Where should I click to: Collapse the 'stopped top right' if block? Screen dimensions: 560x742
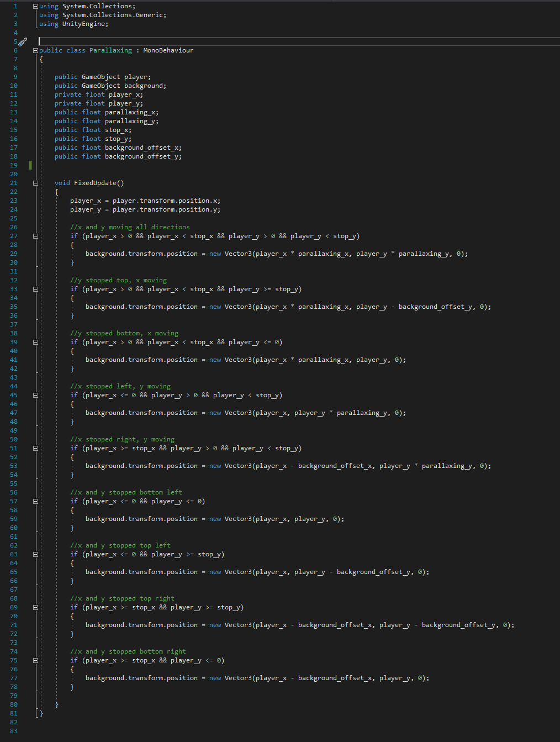pyautogui.click(x=35, y=607)
